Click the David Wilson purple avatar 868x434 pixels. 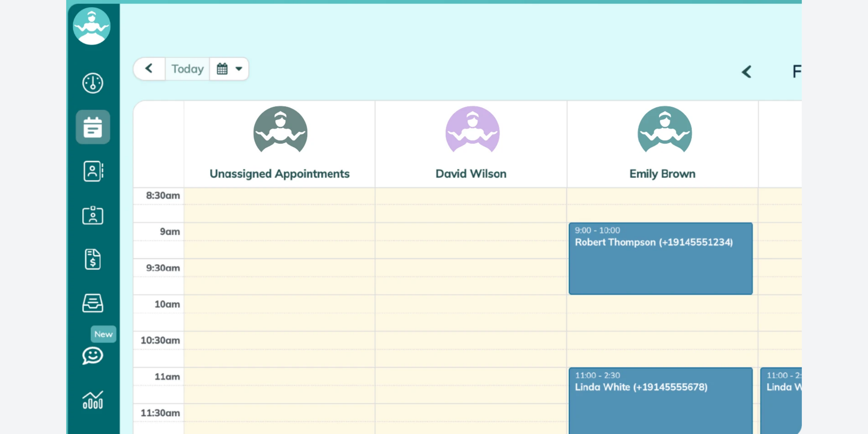472,130
